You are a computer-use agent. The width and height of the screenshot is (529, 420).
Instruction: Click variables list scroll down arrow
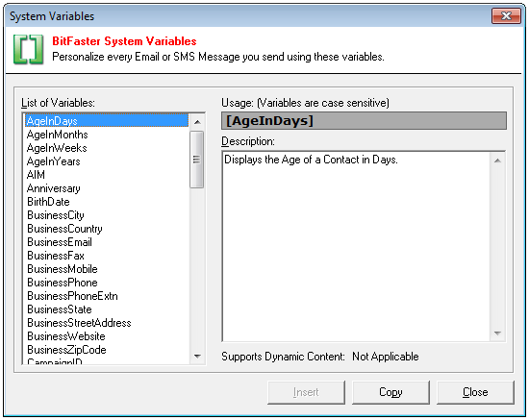coord(197,356)
